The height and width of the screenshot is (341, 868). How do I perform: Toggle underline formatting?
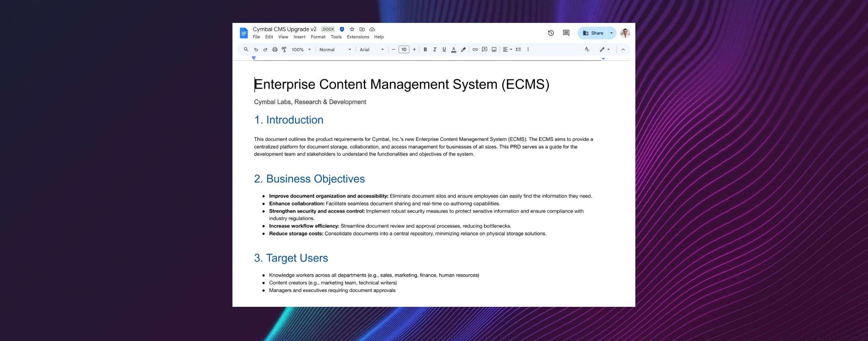pos(444,49)
